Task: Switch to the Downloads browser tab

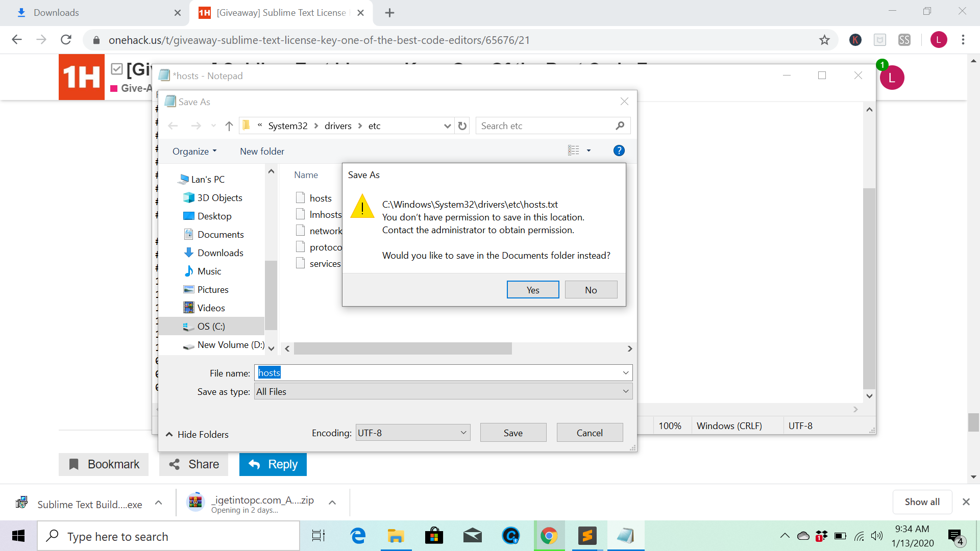Action: (x=56, y=13)
